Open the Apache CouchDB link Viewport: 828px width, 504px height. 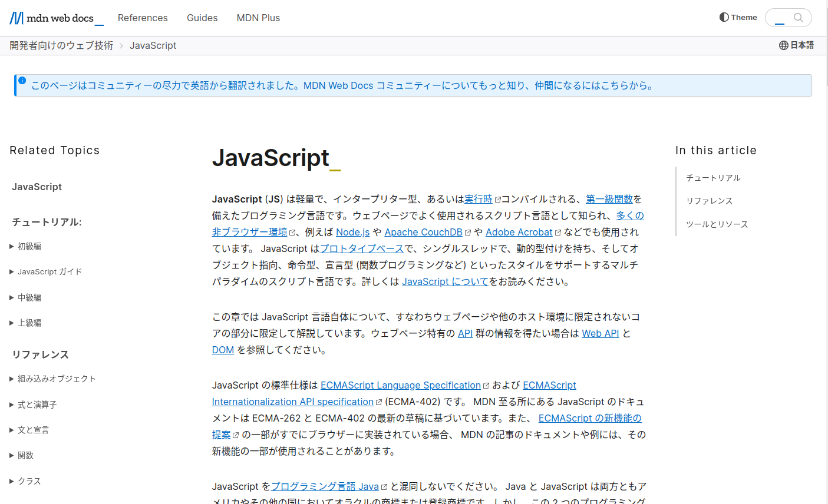click(424, 232)
